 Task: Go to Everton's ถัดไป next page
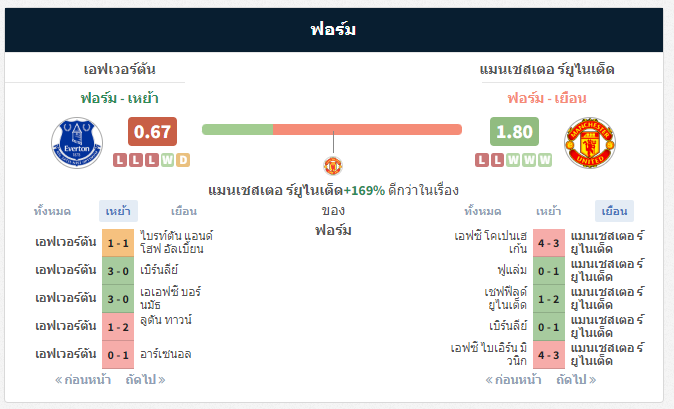[145, 380]
